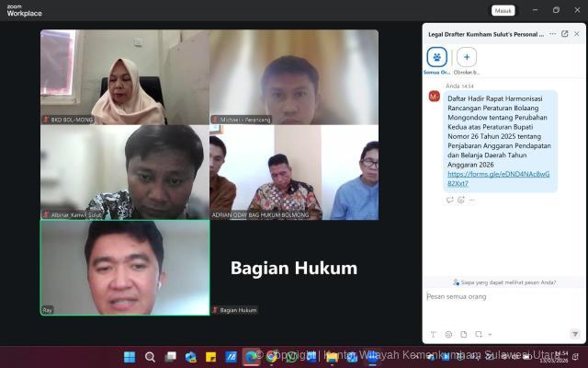Screen dimensions: 588x368
Task: Select the Semua Orang chat tab
Action: click(x=437, y=59)
